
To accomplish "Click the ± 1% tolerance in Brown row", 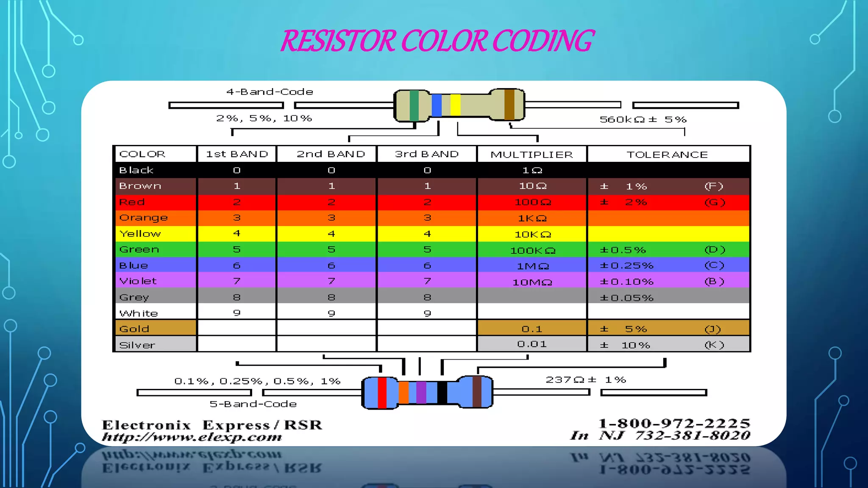I will [623, 186].
